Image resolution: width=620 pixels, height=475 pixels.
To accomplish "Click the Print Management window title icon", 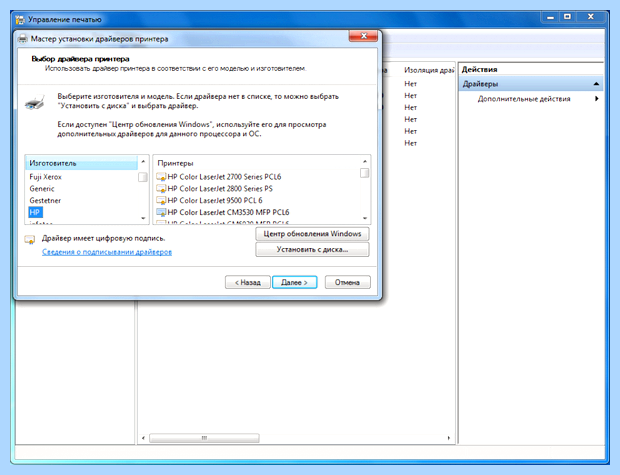I will 20,19.
